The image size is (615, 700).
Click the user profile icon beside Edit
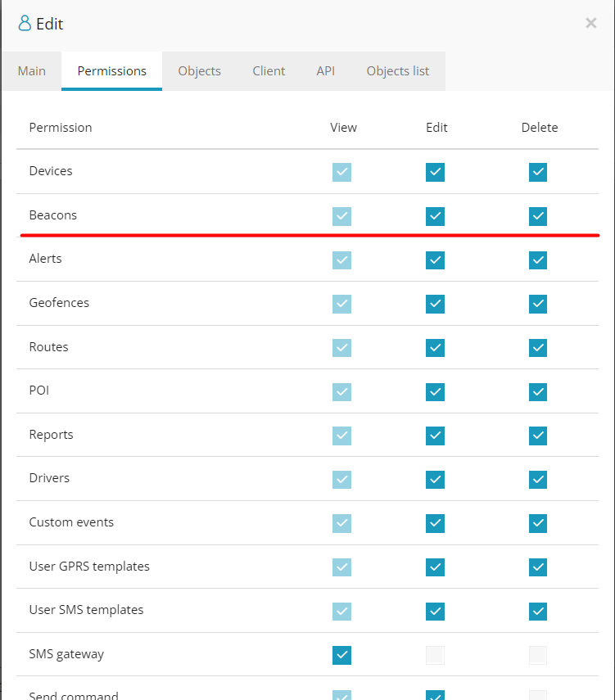point(25,23)
